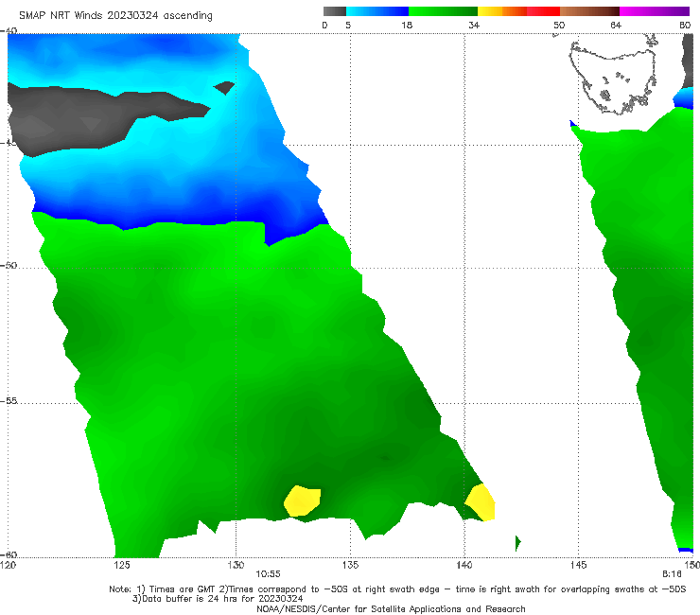Click the latitude label '-55'

click(x=9, y=400)
